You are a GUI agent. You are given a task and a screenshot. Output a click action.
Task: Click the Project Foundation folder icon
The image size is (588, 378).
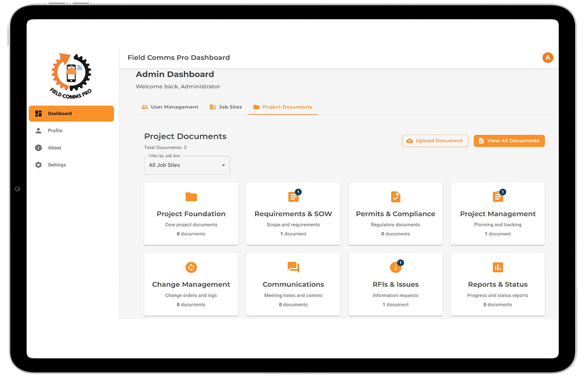(x=191, y=197)
